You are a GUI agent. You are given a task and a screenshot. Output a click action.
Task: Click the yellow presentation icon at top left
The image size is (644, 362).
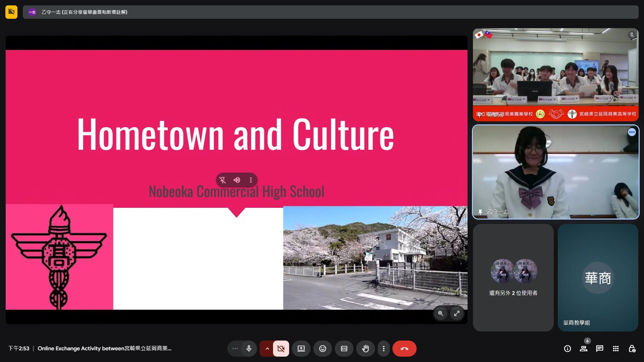pyautogui.click(x=11, y=12)
